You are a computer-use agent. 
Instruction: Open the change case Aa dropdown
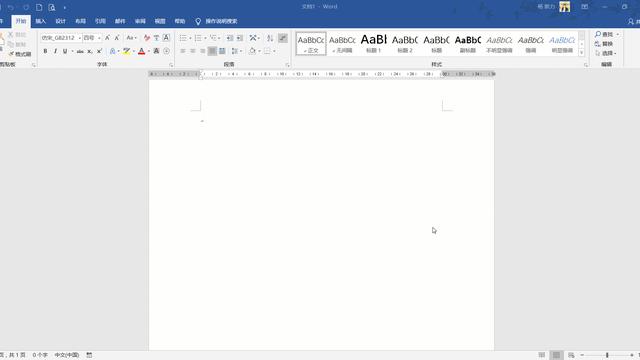pyautogui.click(x=131, y=38)
